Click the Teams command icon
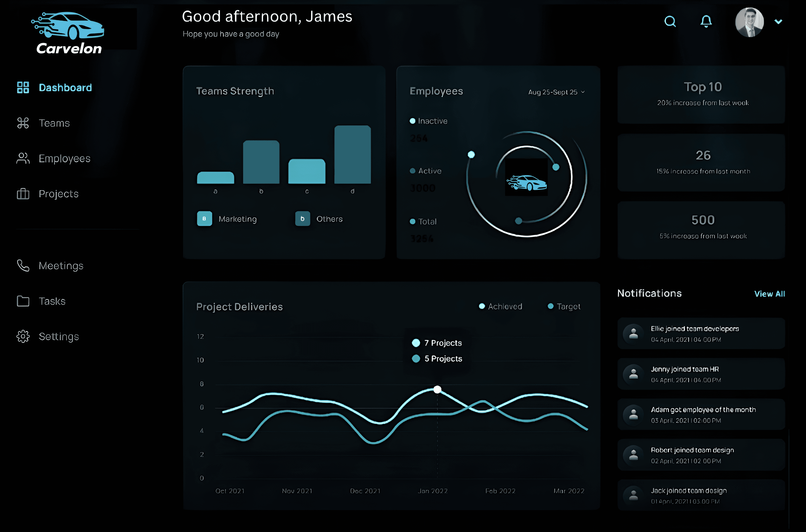Image resolution: width=806 pixels, height=532 pixels. (x=23, y=123)
